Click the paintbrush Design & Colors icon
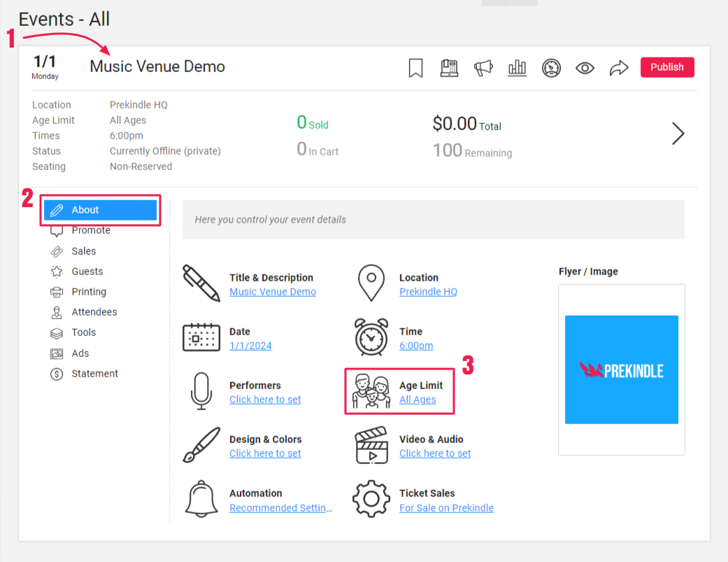Viewport: 728px width, 562px height. pos(201,445)
